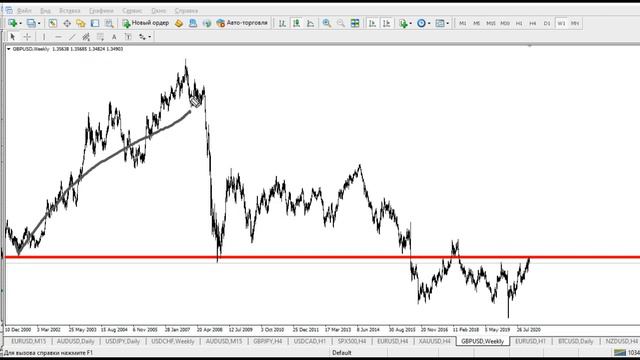
Task: Open the New Chart dropdown arrow
Action: (x=20, y=24)
